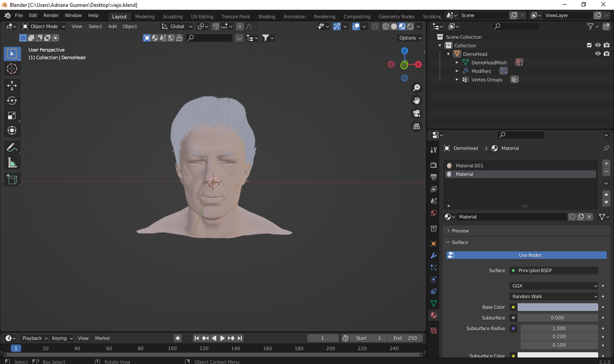Screen dimensions: 614x364
Task: Click the Select Box tool
Action: [12, 54]
